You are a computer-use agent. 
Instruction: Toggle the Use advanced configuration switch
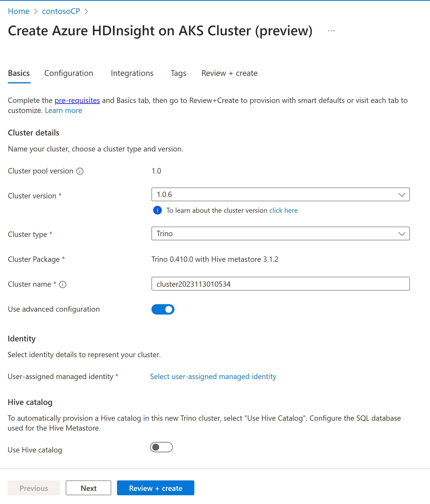pos(163,309)
